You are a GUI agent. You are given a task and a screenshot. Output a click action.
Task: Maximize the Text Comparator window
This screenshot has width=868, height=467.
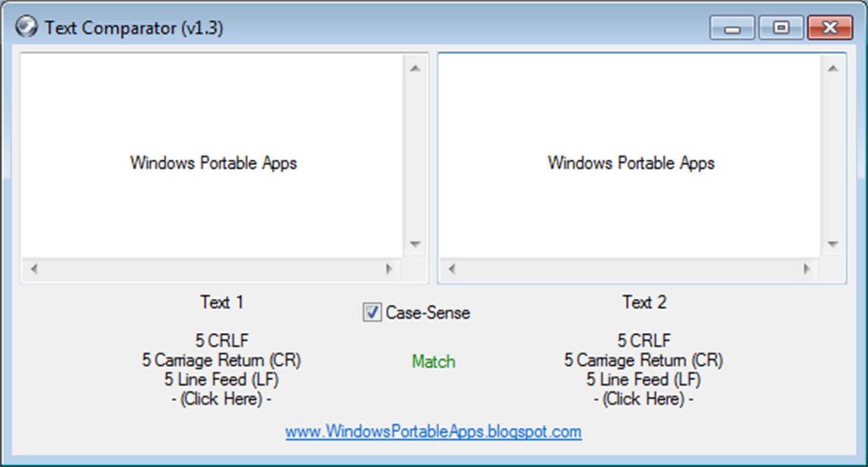(781, 29)
